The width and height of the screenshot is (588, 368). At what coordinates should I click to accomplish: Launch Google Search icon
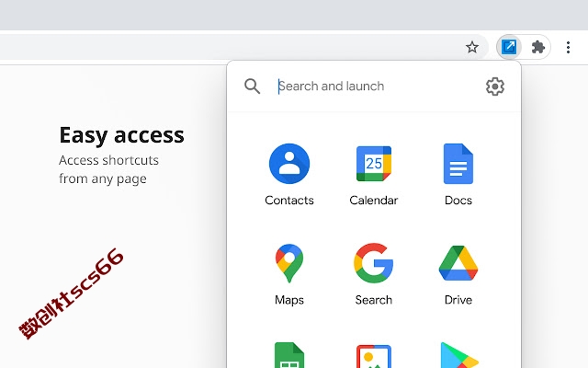tap(374, 263)
